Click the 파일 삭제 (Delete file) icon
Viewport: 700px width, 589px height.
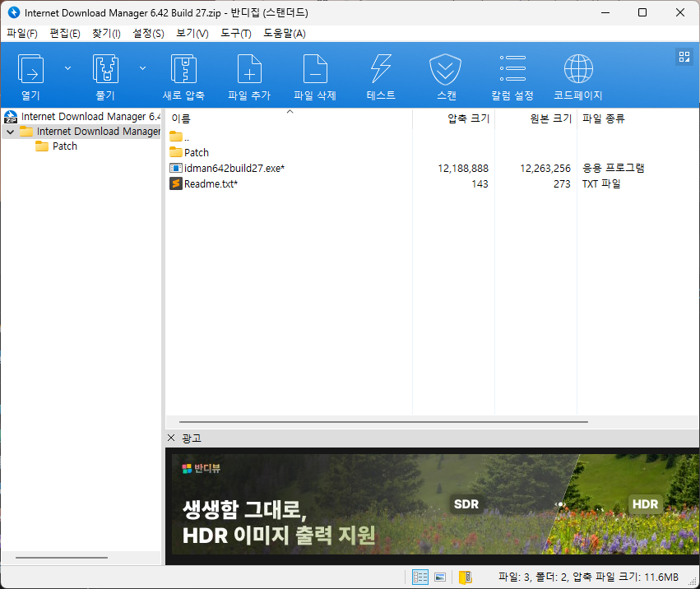pyautogui.click(x=315, y=77)
